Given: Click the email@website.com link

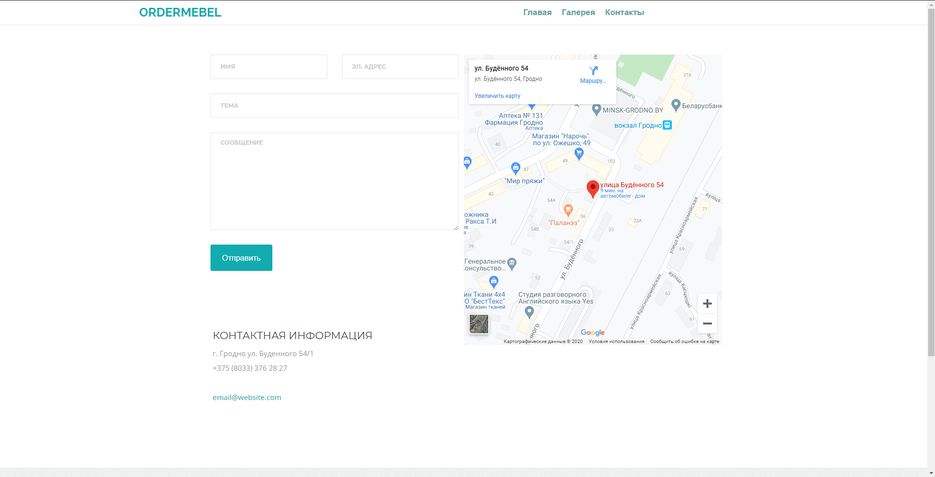Looking at the screenshot, I should pyautogui.click(x=247, y=398).
